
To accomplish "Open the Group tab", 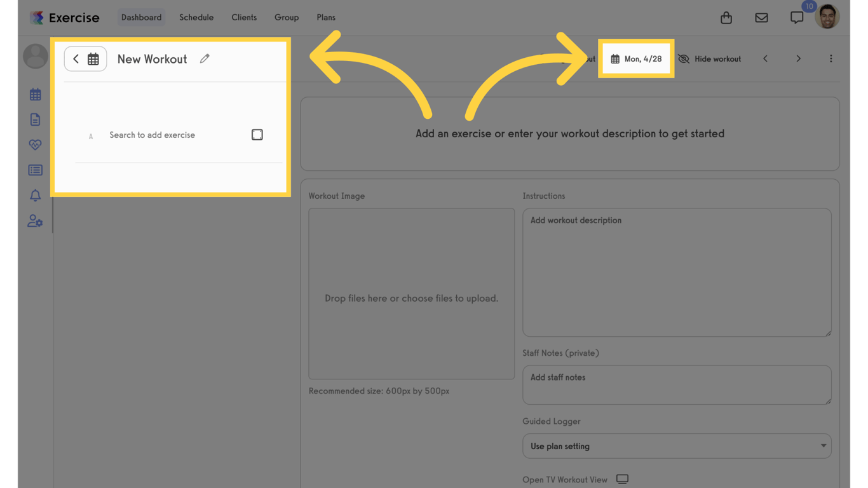I will [x=287, y=18].
